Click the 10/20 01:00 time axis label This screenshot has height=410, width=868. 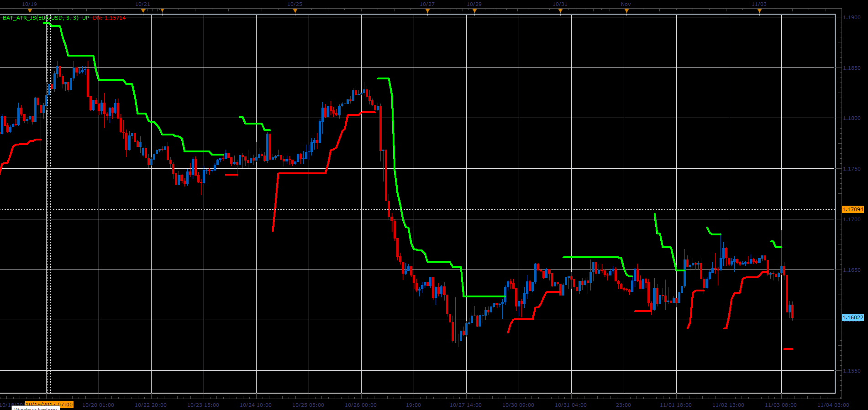pyautogui.click(x=98, y=405)
